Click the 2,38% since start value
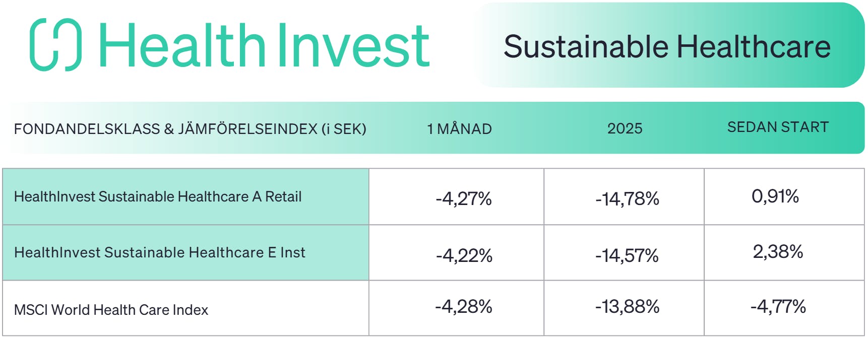 click(778, 251)
